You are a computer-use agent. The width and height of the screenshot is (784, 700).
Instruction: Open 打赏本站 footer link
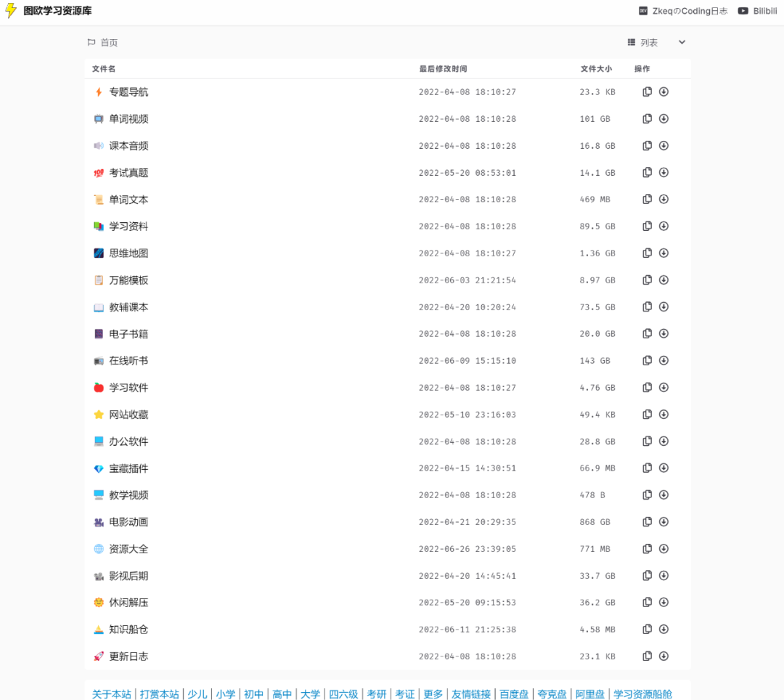point(159,694)
